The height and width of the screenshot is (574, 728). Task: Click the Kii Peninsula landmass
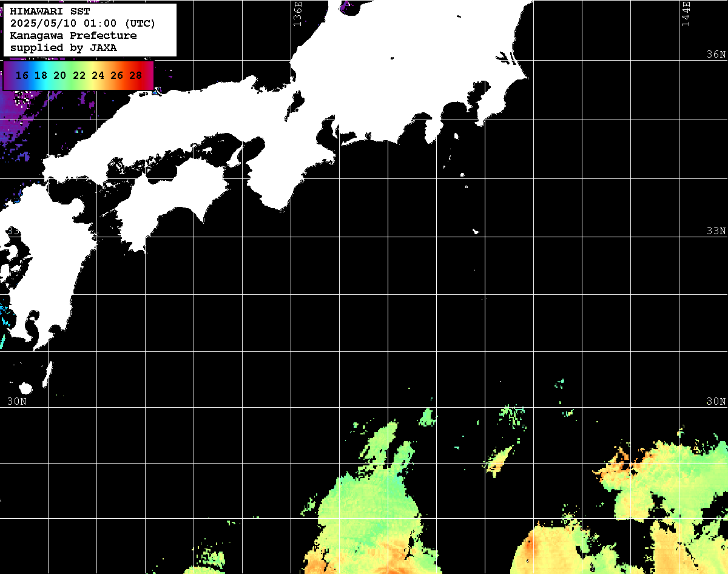(x=291, y=170)
